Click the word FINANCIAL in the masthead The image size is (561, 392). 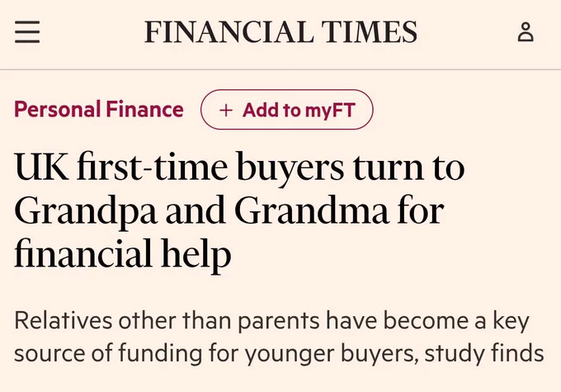click(229, 32)
